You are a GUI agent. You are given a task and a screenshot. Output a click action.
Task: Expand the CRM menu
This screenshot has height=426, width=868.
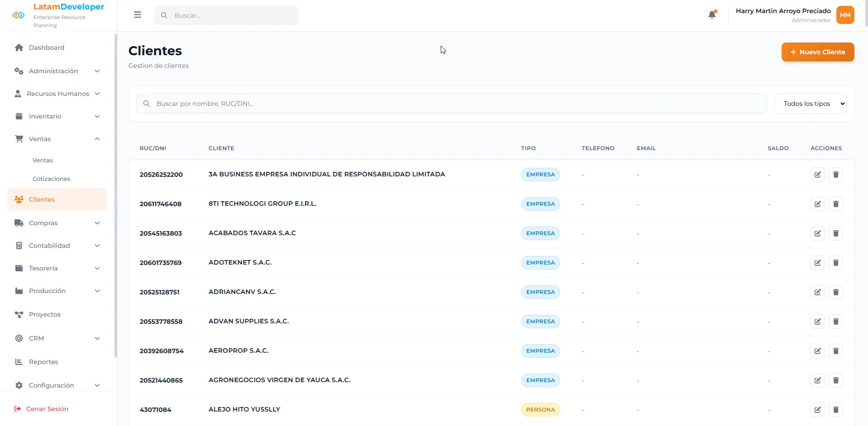[x=57, y=338]
